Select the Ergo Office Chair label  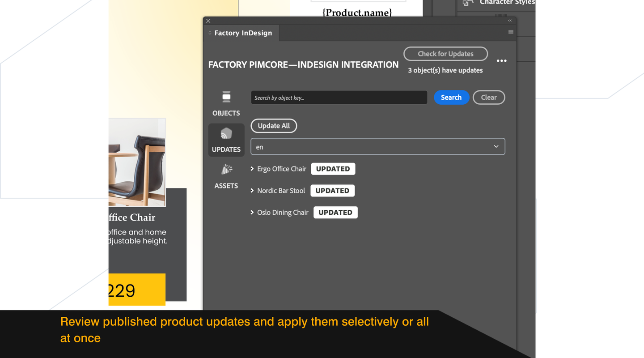282,169
